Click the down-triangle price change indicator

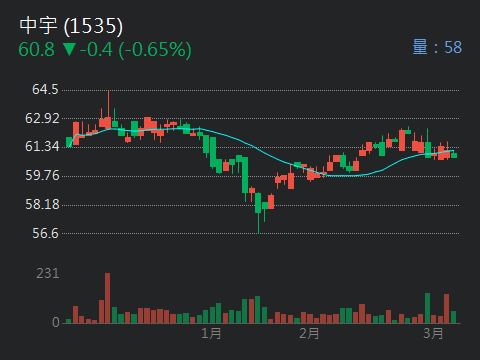(69, 49)
